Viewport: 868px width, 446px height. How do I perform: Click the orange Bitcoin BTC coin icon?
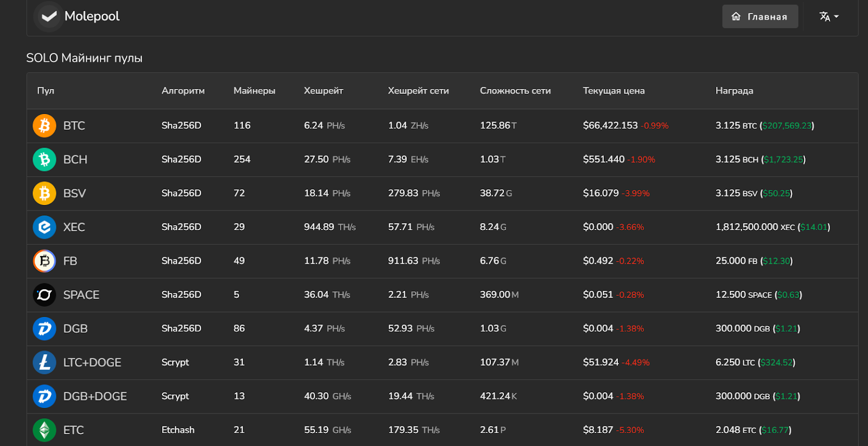[x=44, y=126]
